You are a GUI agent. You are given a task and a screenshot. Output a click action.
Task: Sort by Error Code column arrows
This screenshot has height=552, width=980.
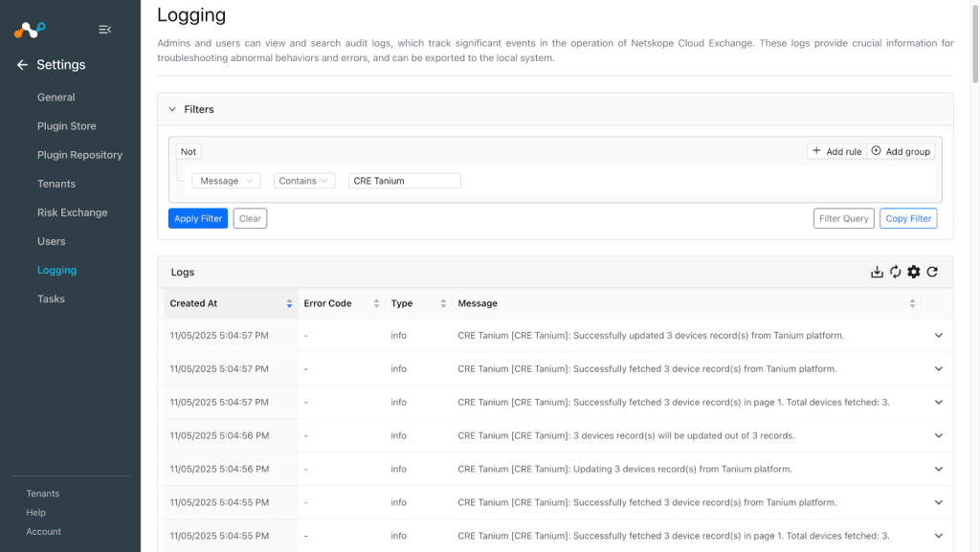point(376,303)
